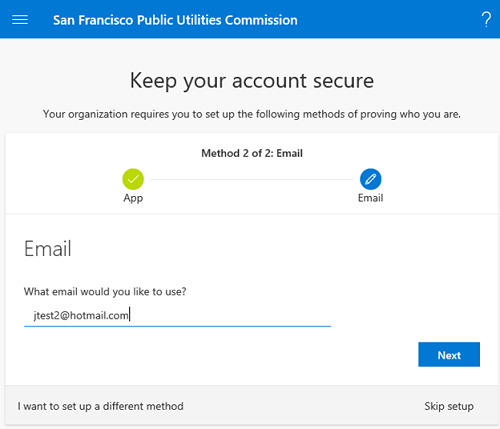The height and width of the screenshot is (429, 500).
Task: Click the Email label under the pencil icon
Action: [x=370, y=198]
